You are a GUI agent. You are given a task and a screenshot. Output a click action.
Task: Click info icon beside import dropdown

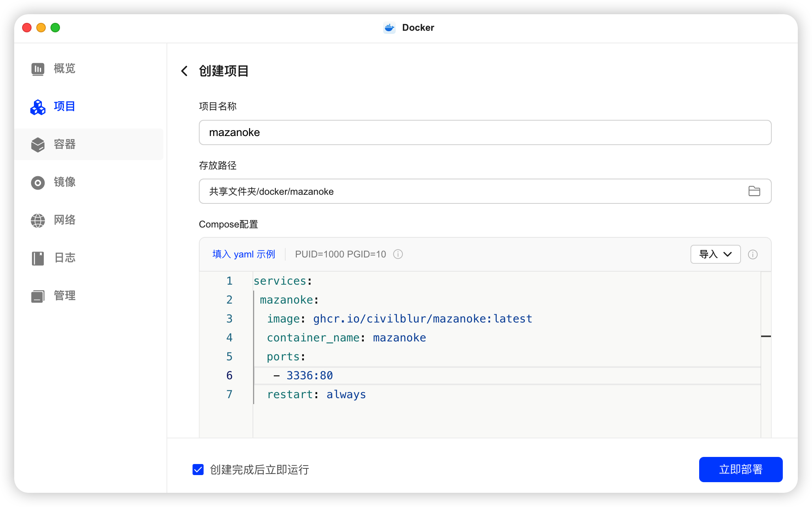click(752, 254)
